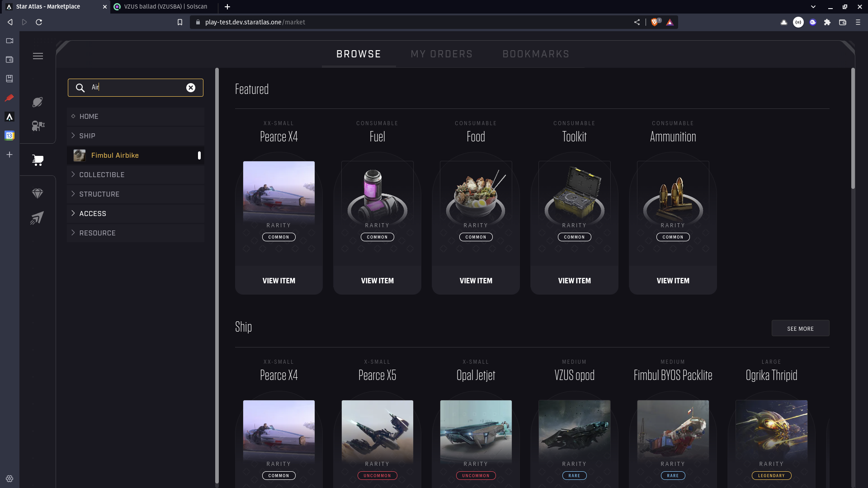Switch to BOOKMARKS tab
This screenshot has width=868, height=488.
(536, 54)
